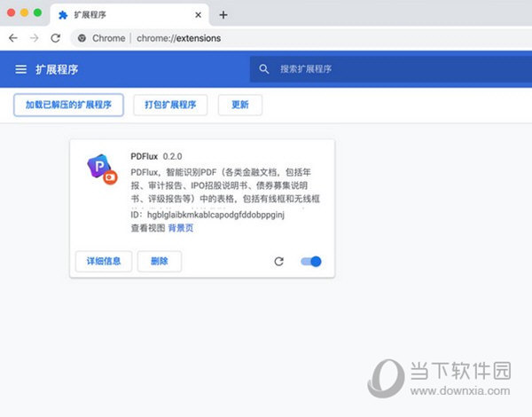This screenshot has width=532, height=417.
Task: Close the 扩展程序 tab
Action: tap(198, 15)
